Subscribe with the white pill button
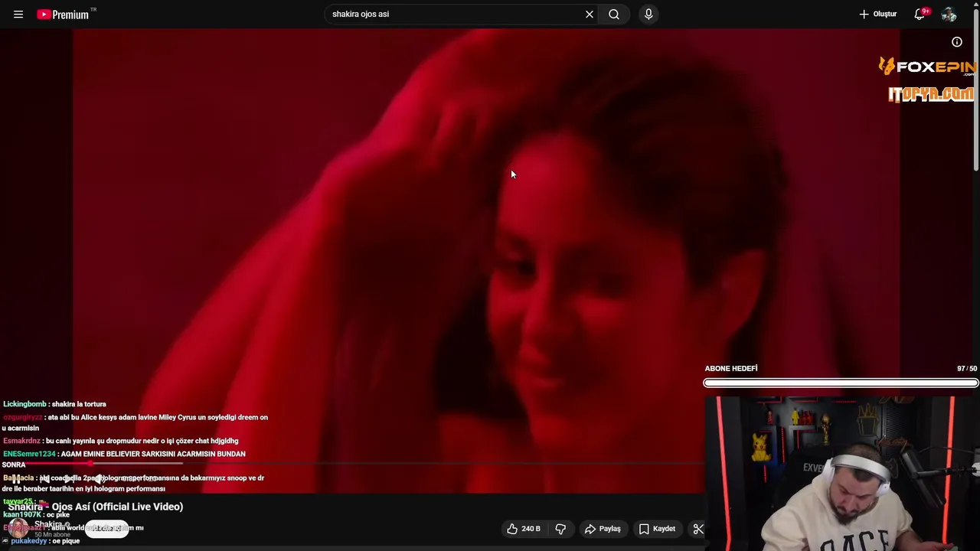The height and width of the screenshot is (551, 980). tap(106, 528)
